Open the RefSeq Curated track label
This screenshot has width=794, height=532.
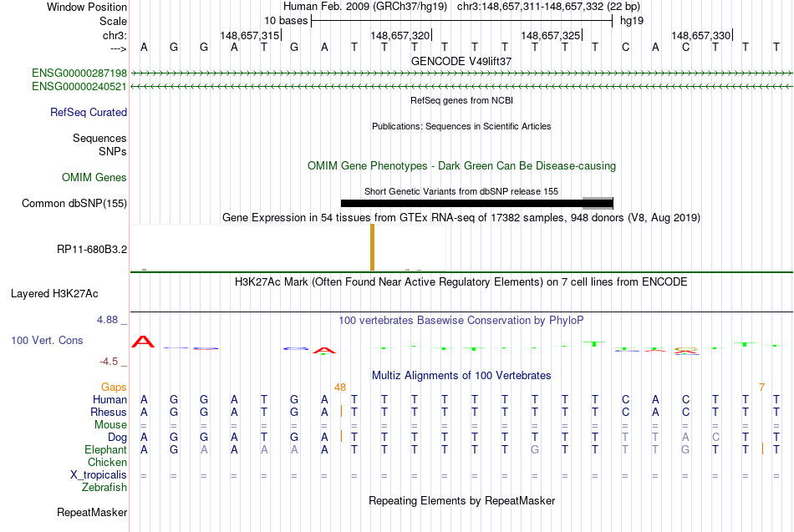pyautogui.click(x=88, y=113)
